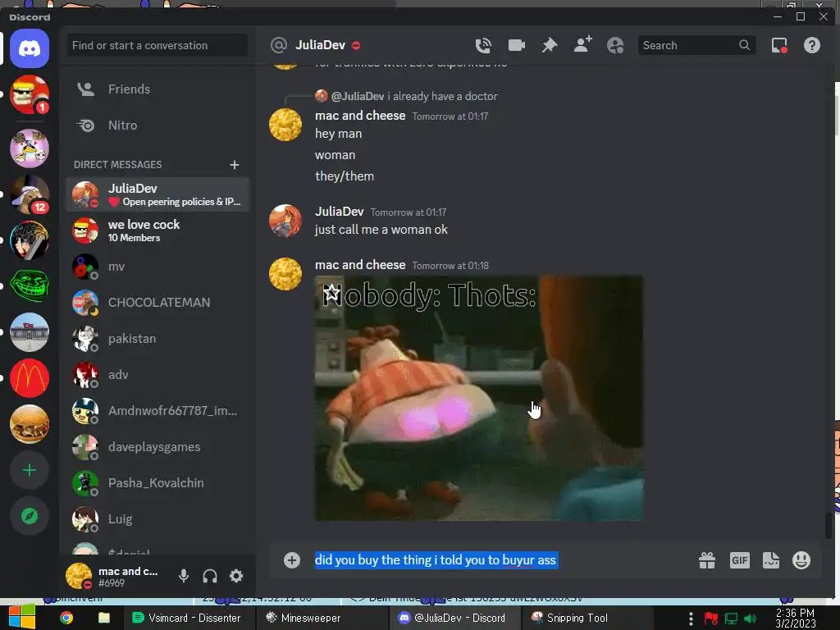This screenshot has width=840, height=630.
Task: Click JuliaDev avatar in chat
Action: 285,221
